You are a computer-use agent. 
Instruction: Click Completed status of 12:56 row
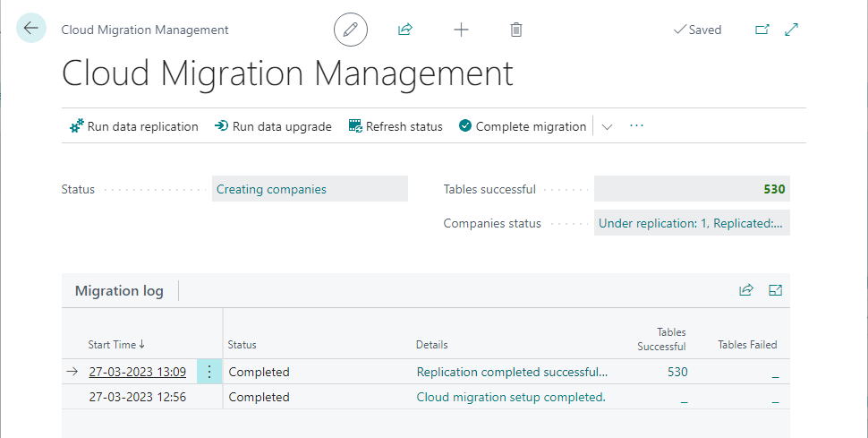coord(260,398)
